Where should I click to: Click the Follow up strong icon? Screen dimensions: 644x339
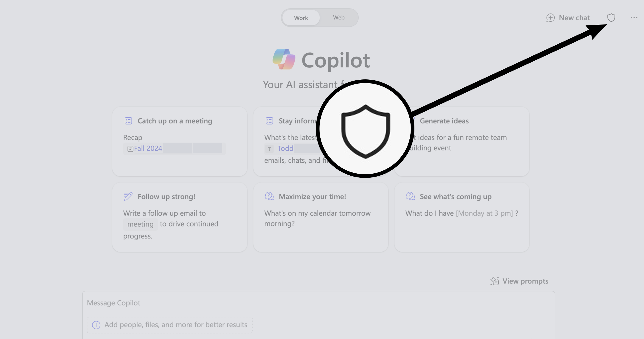pyautogui.click(x=127, y=196)
